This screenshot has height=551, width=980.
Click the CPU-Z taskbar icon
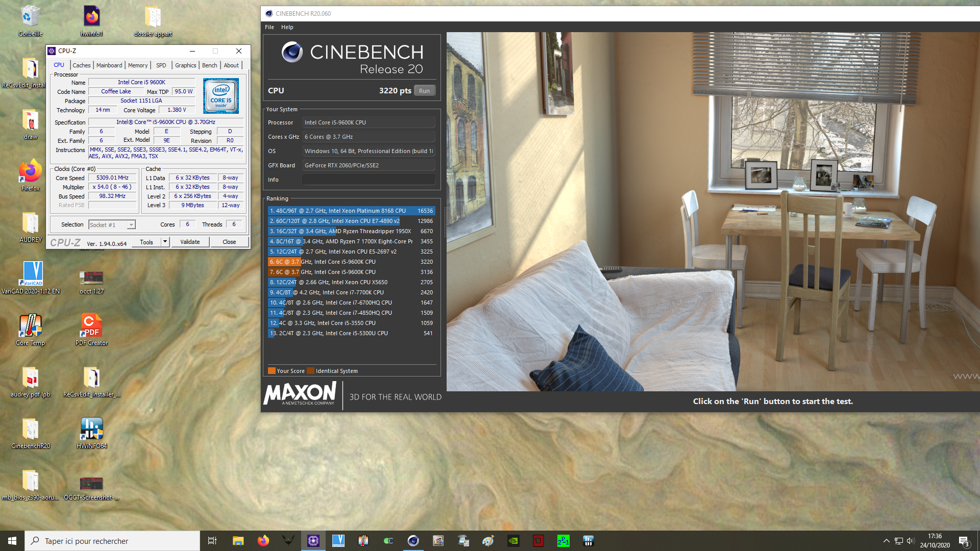[313, 541]
